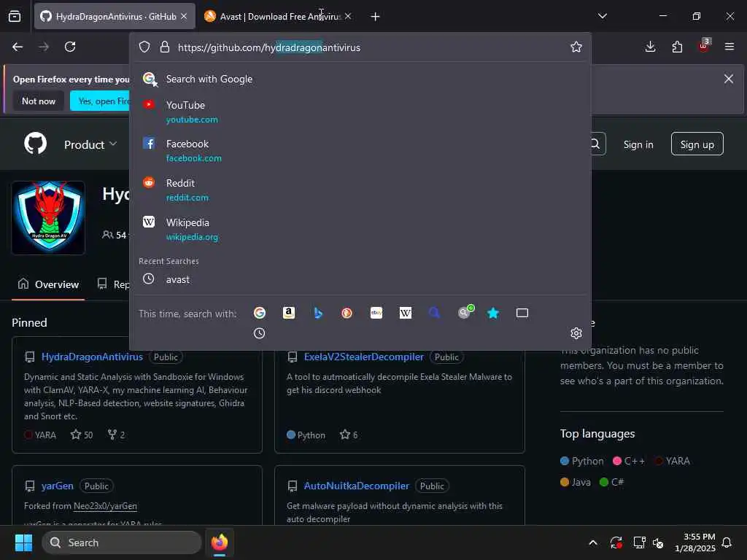Open the yarGen repository link
The width and height of the screenshot is (747, 560).
(57, 486)
